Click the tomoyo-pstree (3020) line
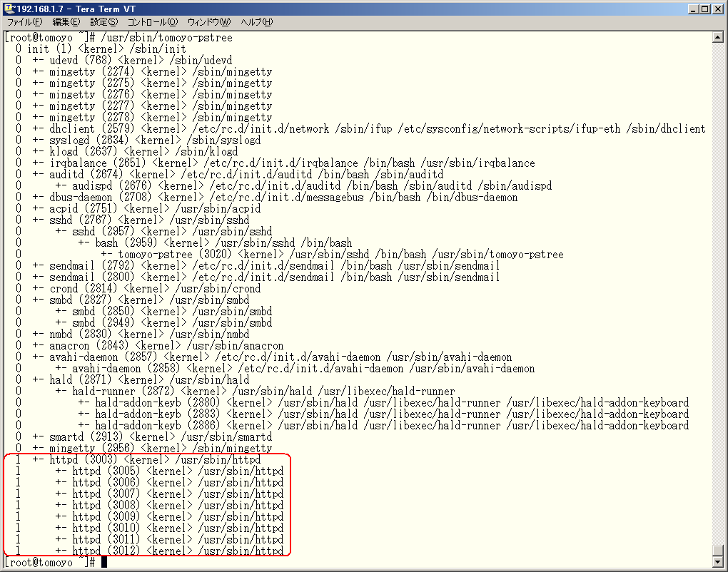Viewport: 728px width, 572px height. 289,254
